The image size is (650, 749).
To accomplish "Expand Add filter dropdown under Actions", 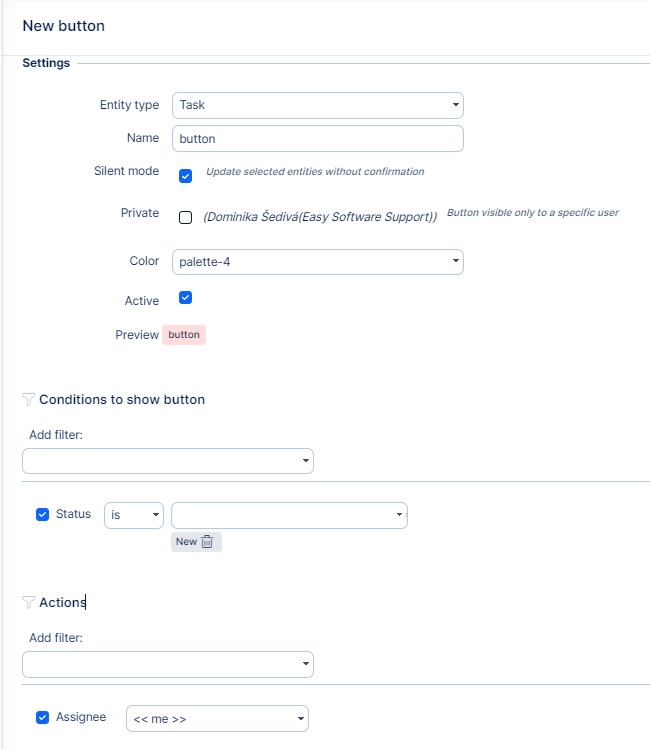I will tap(167, 664).
